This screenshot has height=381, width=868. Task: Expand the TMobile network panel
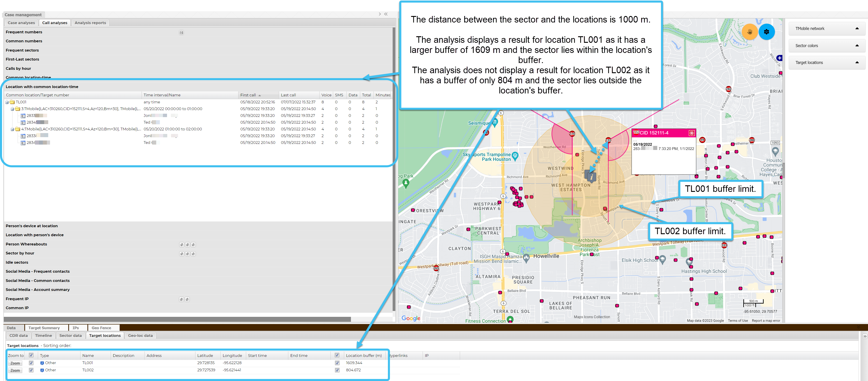[857, 29]
